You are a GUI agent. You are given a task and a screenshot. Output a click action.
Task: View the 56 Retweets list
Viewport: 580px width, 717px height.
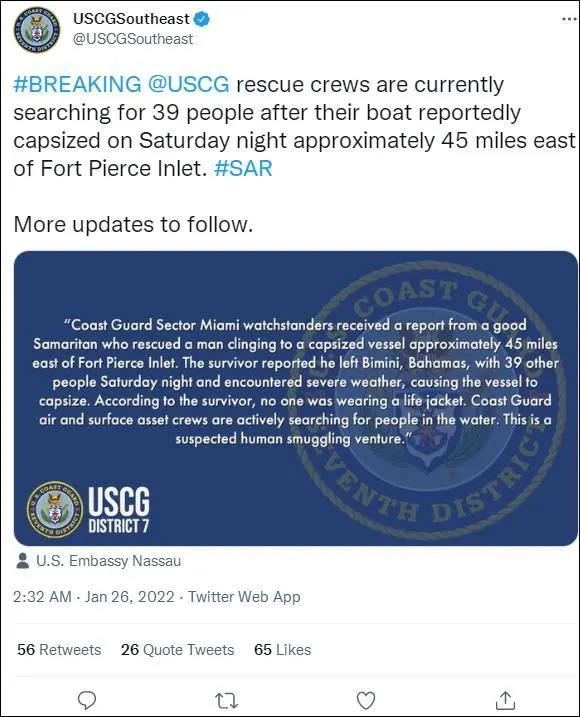[59, 650]
